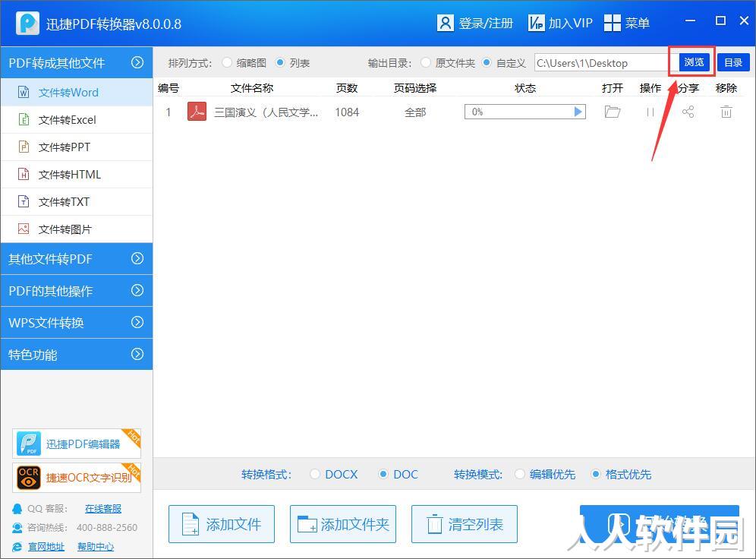Click the 目录 directory button
The height and width of the screenshot is (559, 756).
(733, 63)
